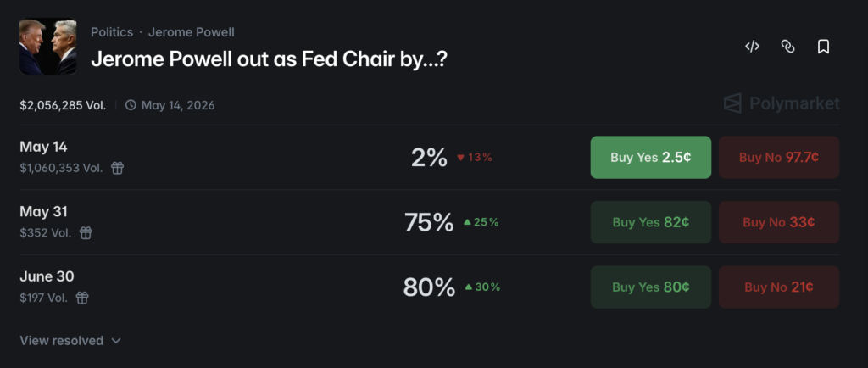The image size is (868, 368).
Task: Click the Trump and Powell market thumbnail
Action: coord(48,47)
